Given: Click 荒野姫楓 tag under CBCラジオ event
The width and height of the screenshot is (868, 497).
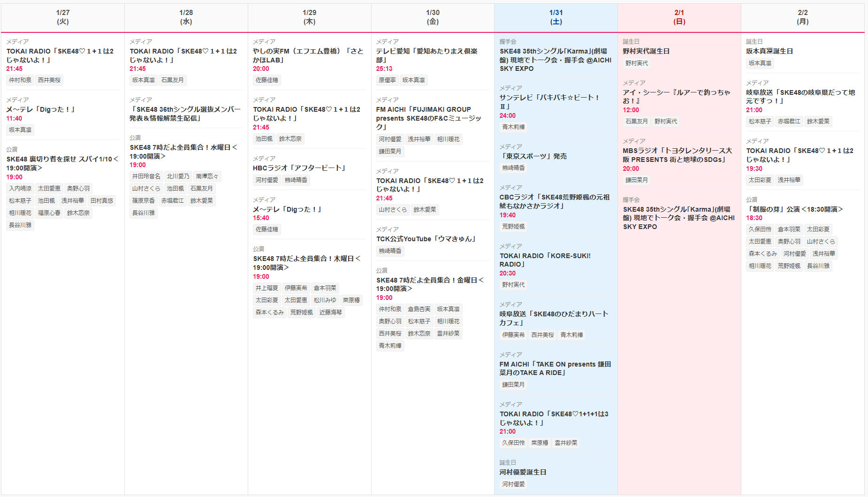Looking at the screenshot, I should (x=513, y=227).
